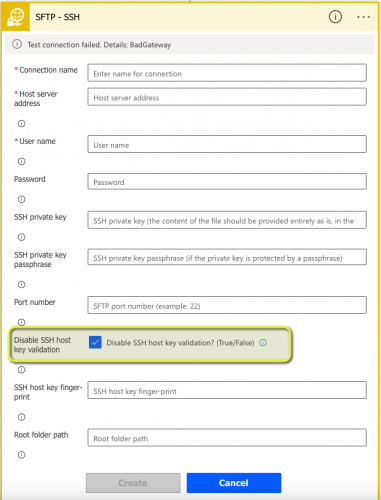Focus the Connection name input field

click(x=227, y=73)
